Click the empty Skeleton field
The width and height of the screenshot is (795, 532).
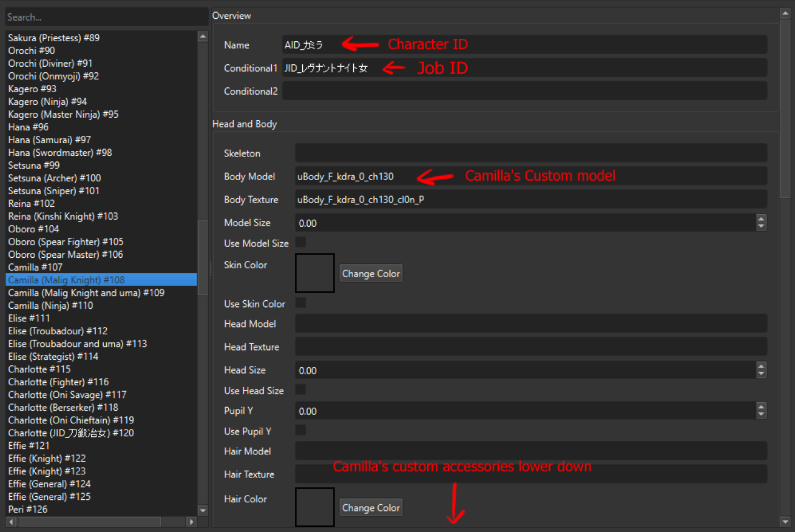[x=531, y=153]
